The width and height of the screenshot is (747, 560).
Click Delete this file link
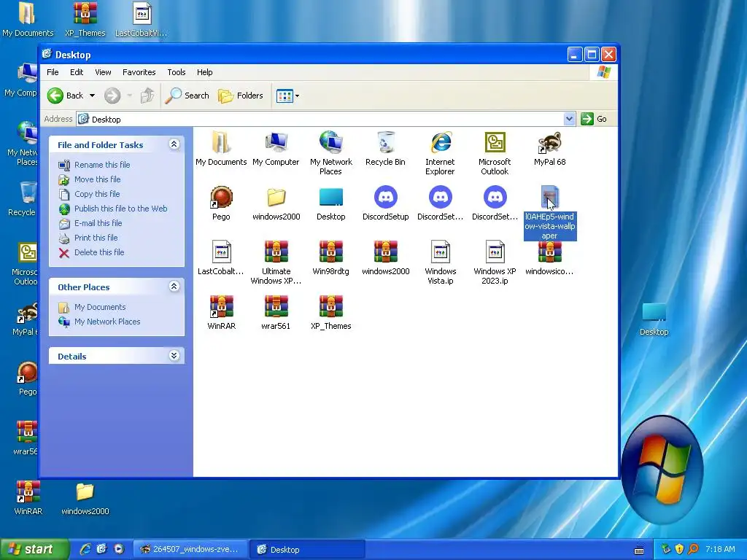(99, 252)
